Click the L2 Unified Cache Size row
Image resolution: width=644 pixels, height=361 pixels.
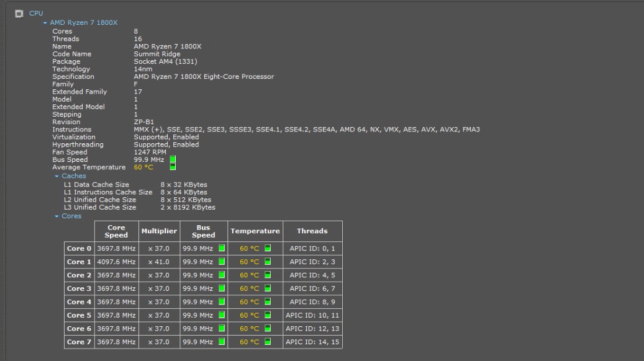click(138, 200)
